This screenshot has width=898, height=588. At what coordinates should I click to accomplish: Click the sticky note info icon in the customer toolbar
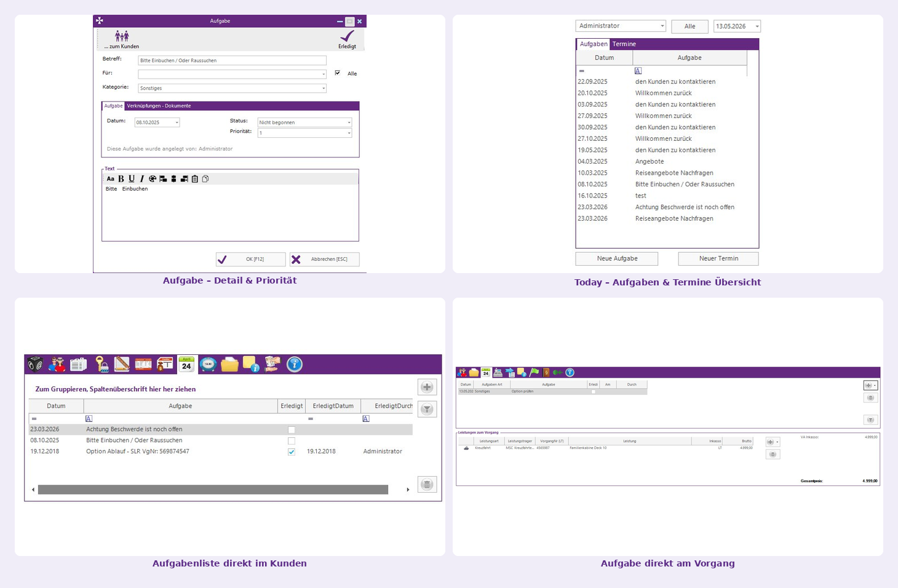point(251,364)
